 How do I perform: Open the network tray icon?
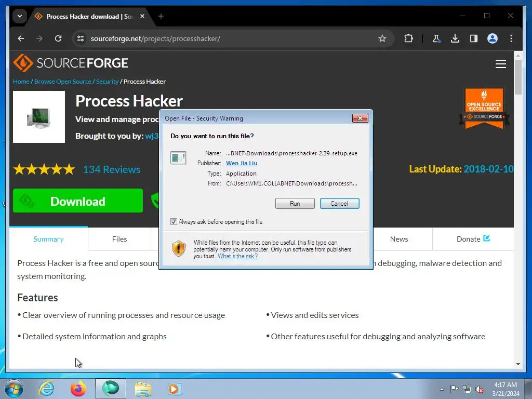click(x=467, y=389)
